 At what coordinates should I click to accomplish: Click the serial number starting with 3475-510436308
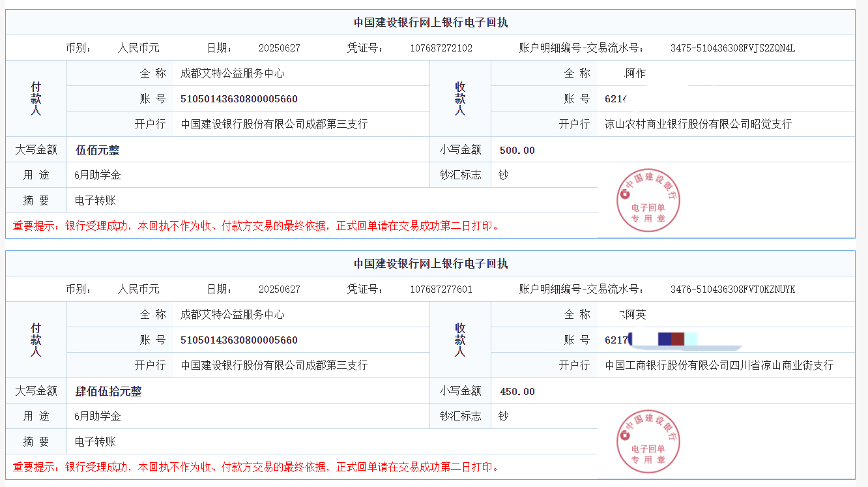[732, 48]
